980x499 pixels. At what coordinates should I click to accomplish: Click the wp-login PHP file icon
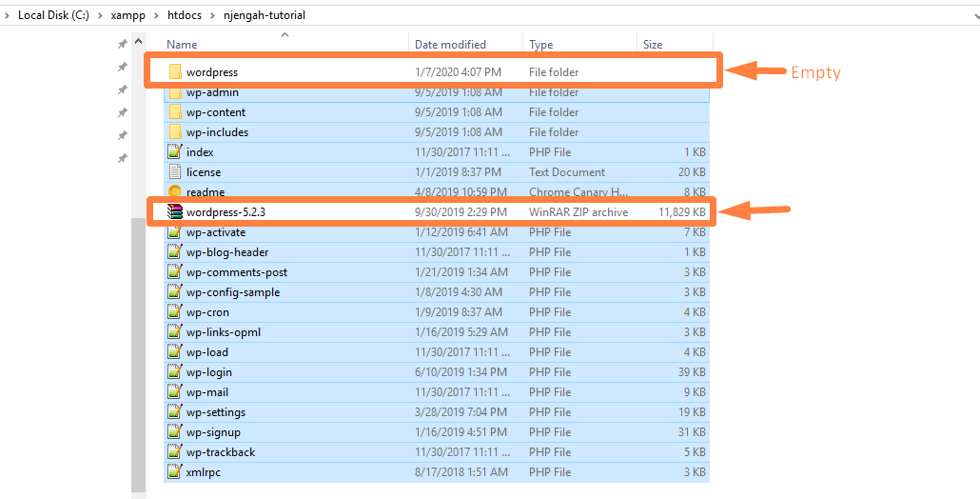[x=175, y=372]
